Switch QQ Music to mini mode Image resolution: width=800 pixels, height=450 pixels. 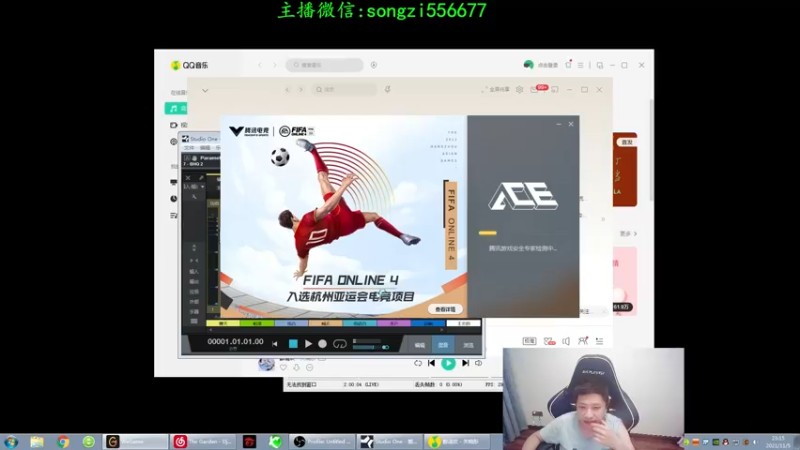(599, 65)
